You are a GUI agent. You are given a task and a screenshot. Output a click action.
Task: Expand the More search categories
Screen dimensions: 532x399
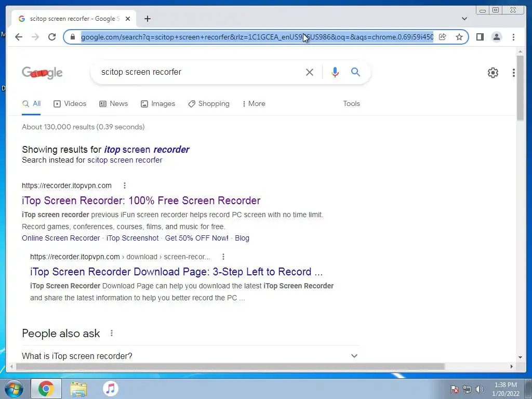coord(254,104)
